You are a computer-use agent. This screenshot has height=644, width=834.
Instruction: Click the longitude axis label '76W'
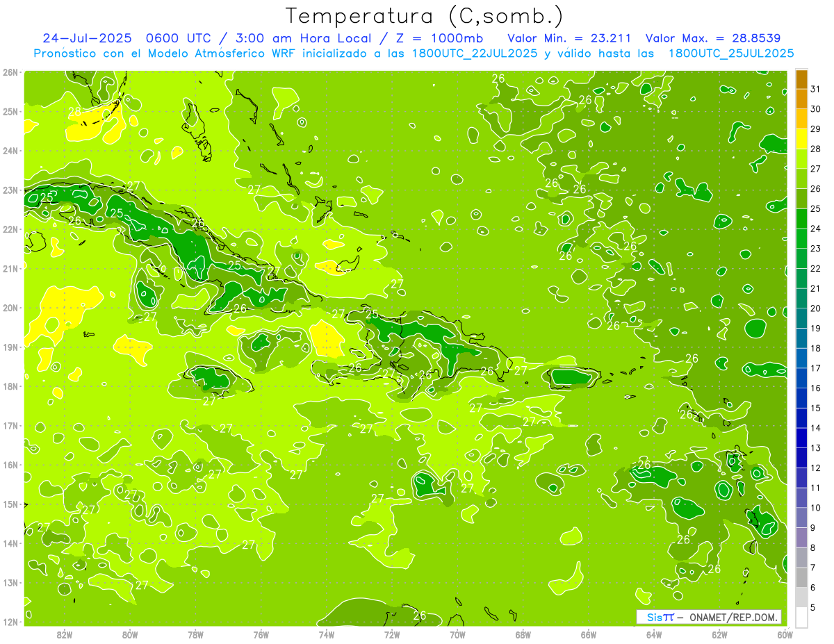point(261,634)
